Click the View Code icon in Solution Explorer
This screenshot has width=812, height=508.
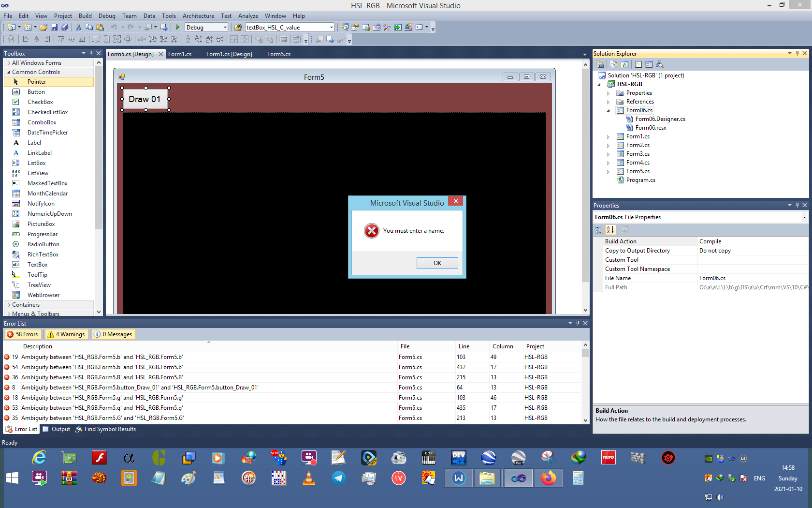tap(638, 64)
